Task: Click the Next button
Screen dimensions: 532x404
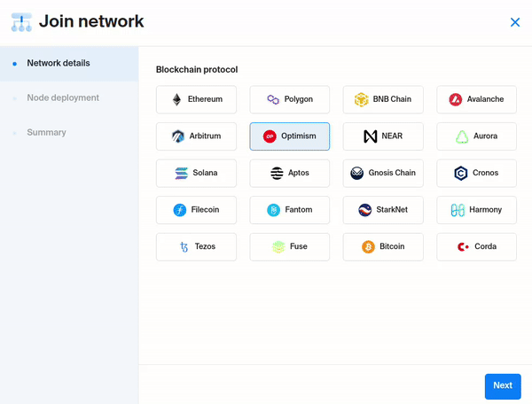Action: (x=503, y=386)
